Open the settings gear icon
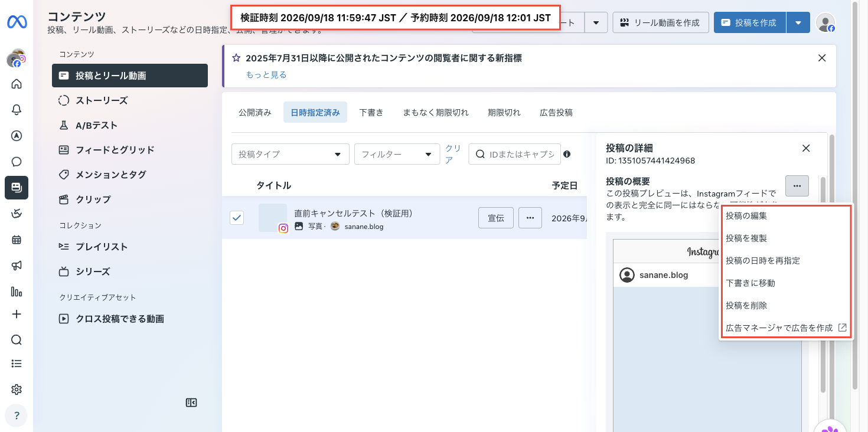The image size is (868, 432). tap(17, 390)
